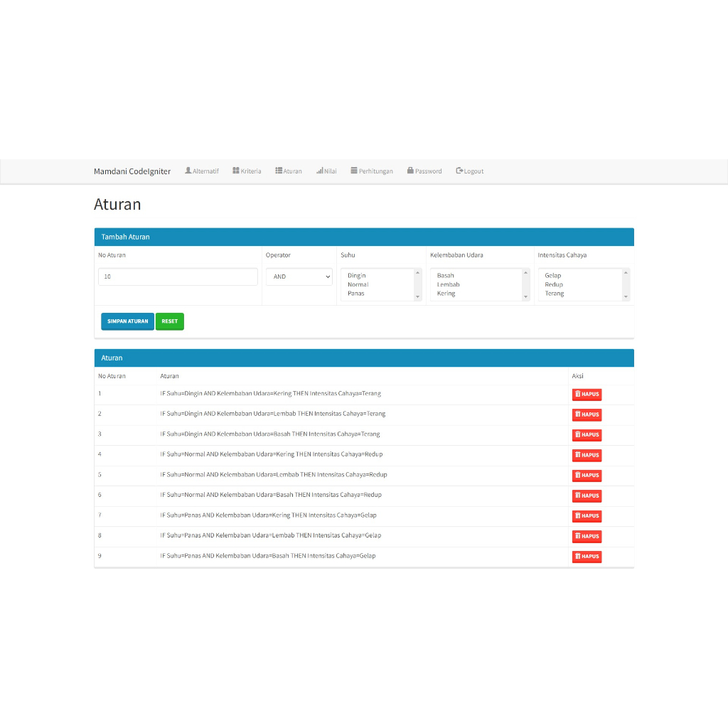Click rule 7 text Panas Kering Gelap
The height and width of the screenshot is (728, 728).
click(x=268, y=515)
